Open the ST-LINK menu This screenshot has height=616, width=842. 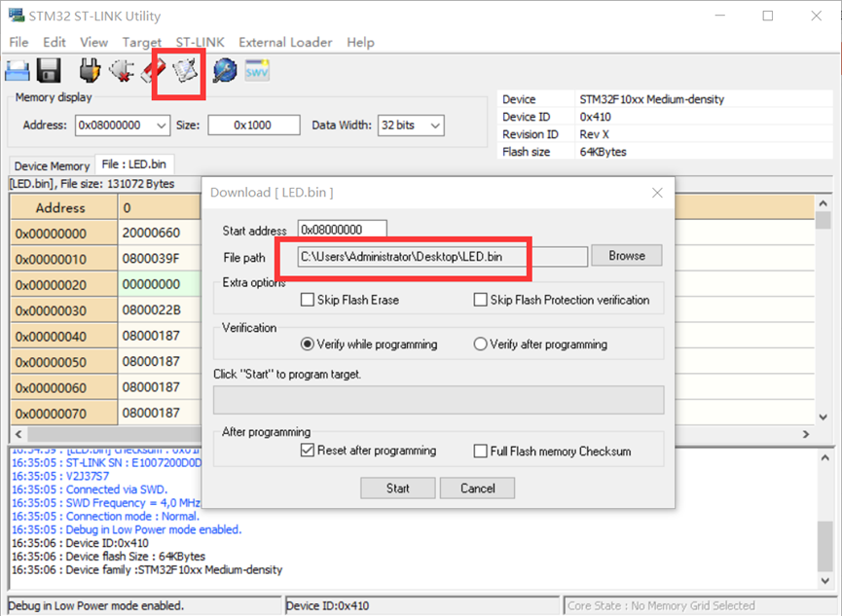(x=200, y=42)
